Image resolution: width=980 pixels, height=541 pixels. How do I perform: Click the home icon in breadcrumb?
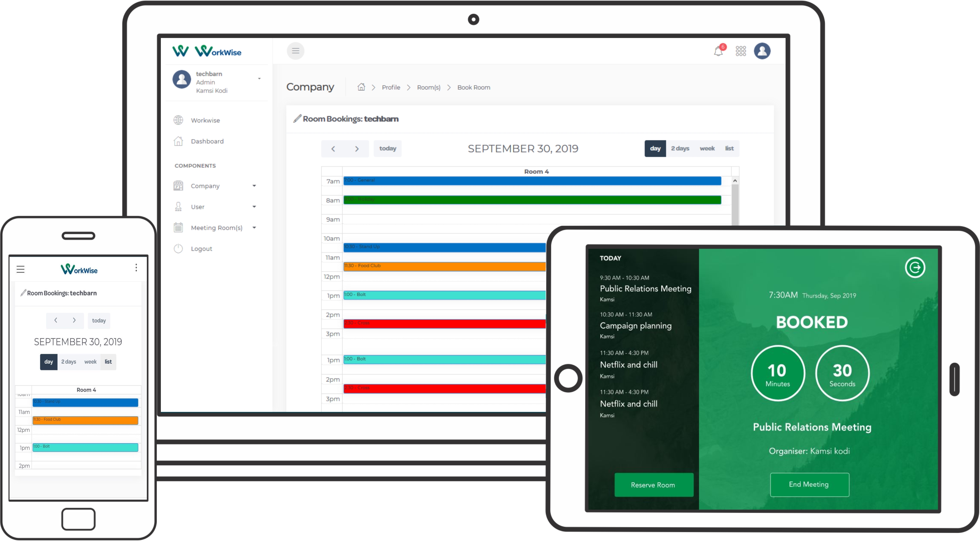pos(361,87)
